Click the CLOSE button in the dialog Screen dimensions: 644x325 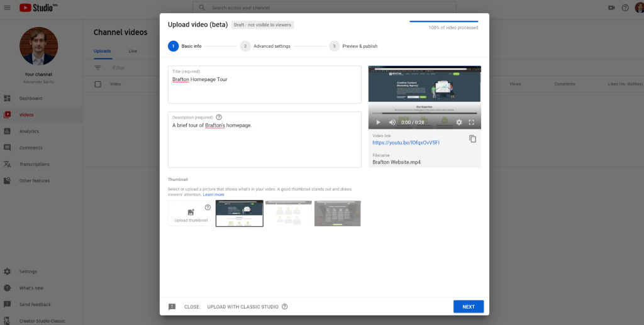pyautogui.click(x=191, y=307)
